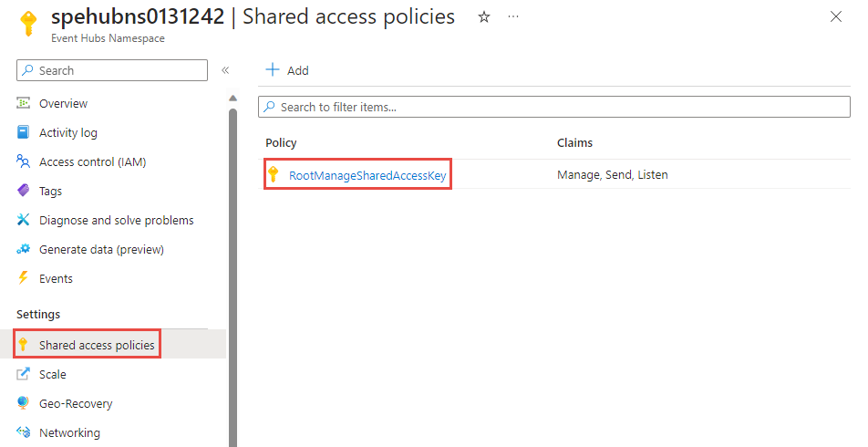
Task: Click the Event Hubs namespace key icon
Action: 27,24
